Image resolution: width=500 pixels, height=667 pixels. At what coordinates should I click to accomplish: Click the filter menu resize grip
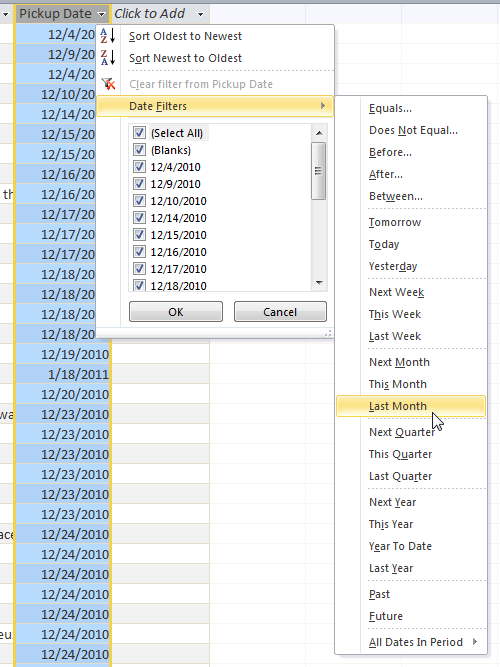(x=328, y=334)
